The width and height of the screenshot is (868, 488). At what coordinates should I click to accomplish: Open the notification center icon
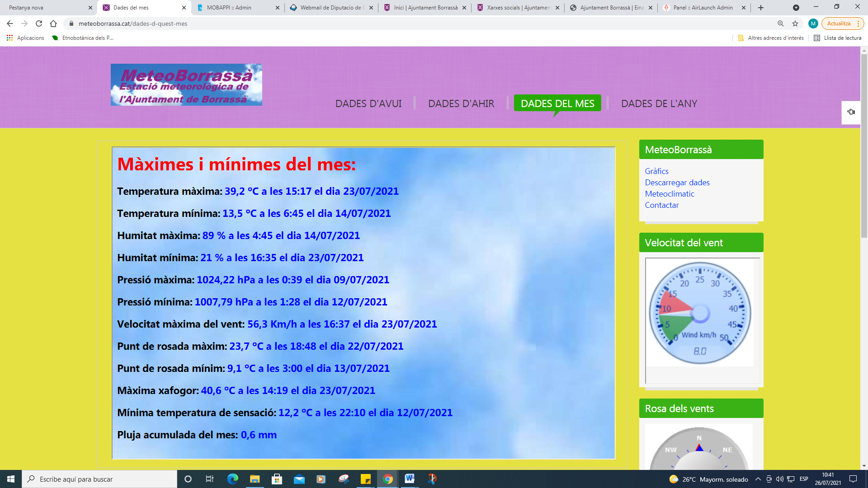[x=853, y=479]
